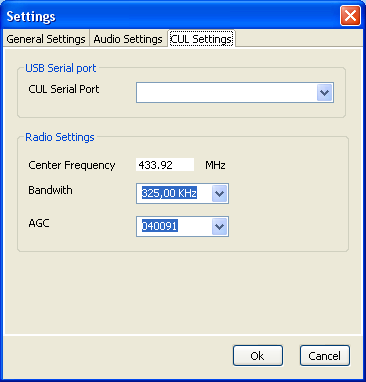This screenshot has height=382, width=366.
Task: Confirm settings with the Ok button
Action: click(258, 356)
